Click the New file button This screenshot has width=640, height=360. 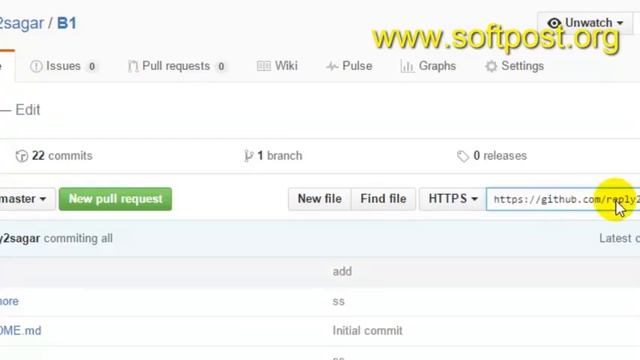[x=320, y=199]
